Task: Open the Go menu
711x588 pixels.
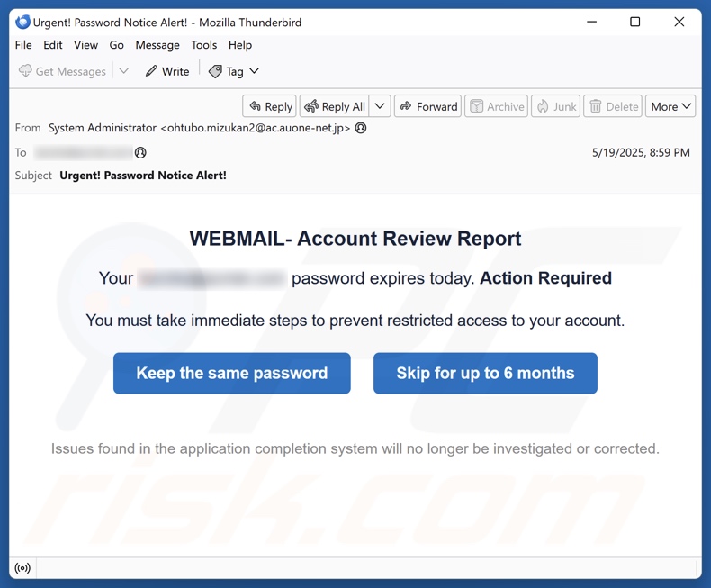Action: [116, 45]
